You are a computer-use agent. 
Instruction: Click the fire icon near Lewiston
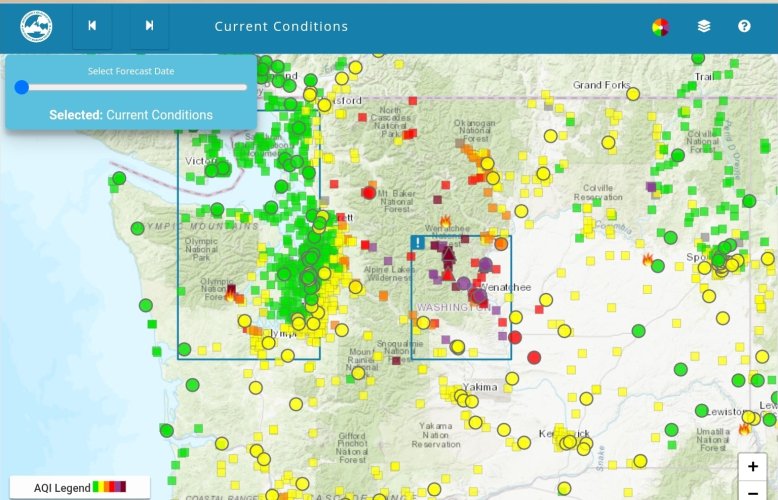(743, 428)
